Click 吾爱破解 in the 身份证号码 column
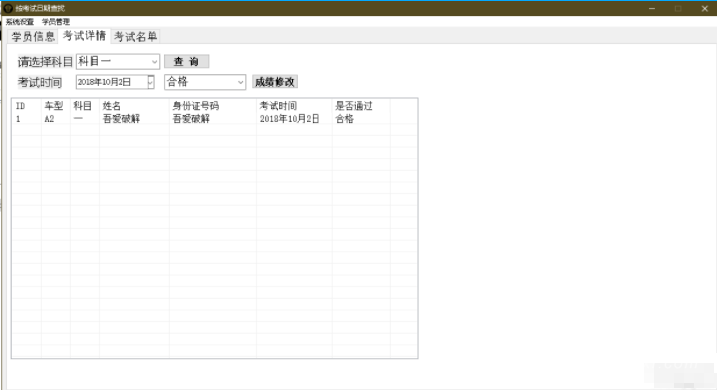Viewport: 717px width, 390px height. tap(191, 119)
